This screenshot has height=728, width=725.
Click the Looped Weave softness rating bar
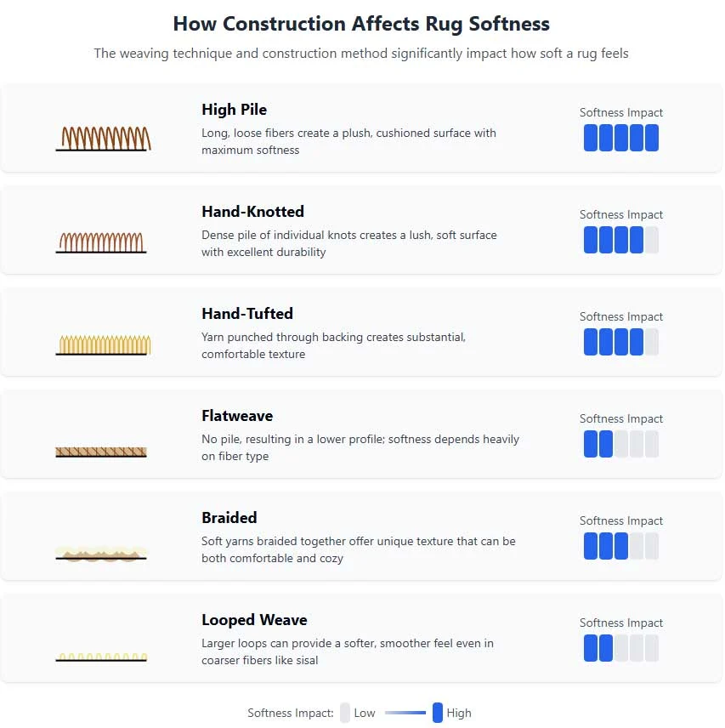tap(621, 649)
